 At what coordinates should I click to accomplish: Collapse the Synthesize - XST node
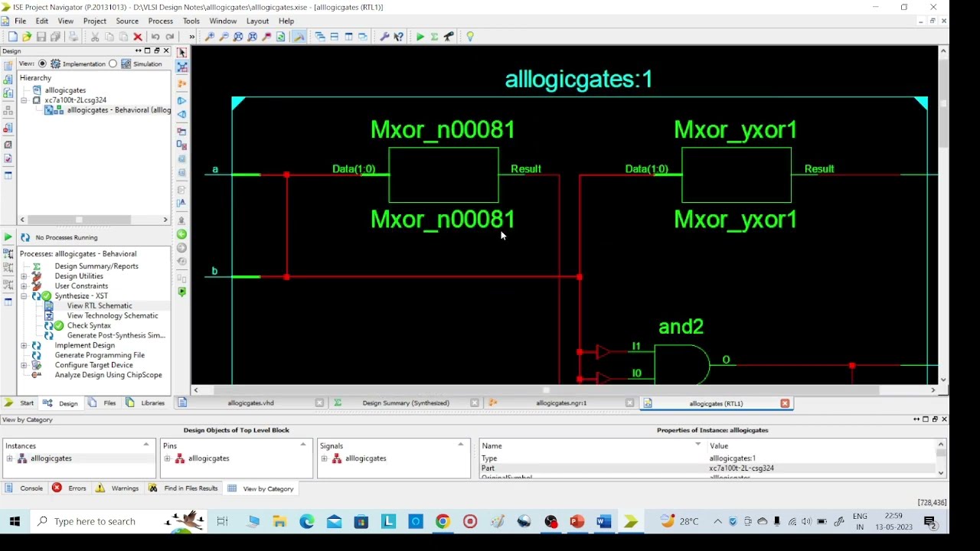[24, 296]
